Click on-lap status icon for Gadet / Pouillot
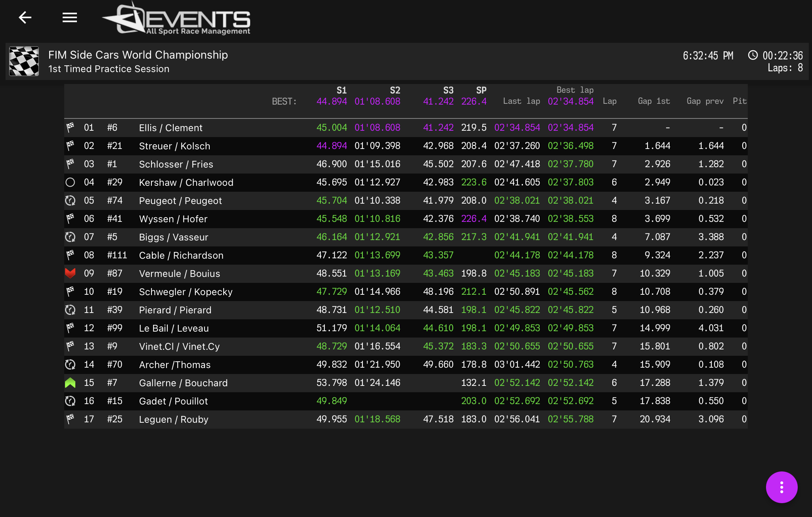812x517 pixels. pos(70,401)
